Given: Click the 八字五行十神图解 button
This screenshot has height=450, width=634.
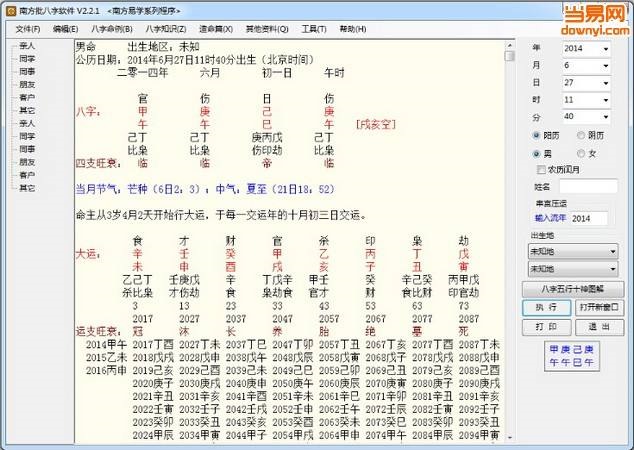Looking at the screenshot, I should [573, 289].
